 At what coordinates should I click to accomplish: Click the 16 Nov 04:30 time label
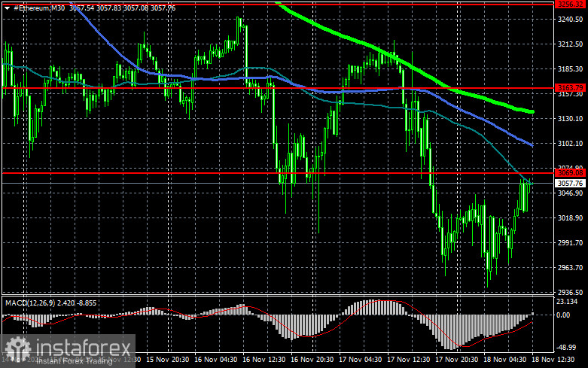pyautogui.click(x=215, y=360)
